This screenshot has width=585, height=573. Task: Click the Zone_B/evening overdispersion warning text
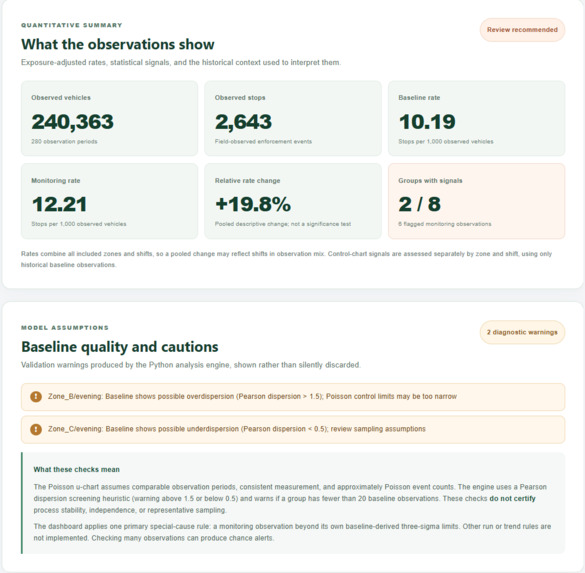[252, 397]
